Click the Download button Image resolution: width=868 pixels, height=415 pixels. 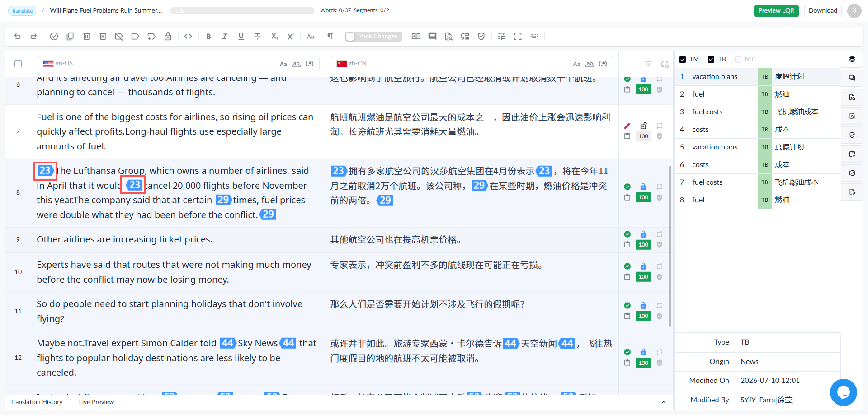(x=823, y=11)
